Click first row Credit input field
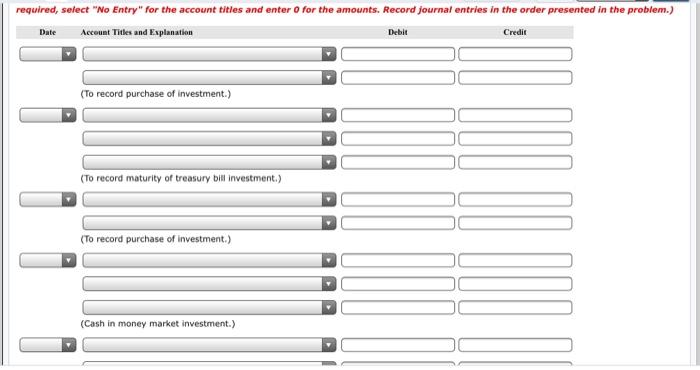 pyautogui.click(x=515, y=54)
